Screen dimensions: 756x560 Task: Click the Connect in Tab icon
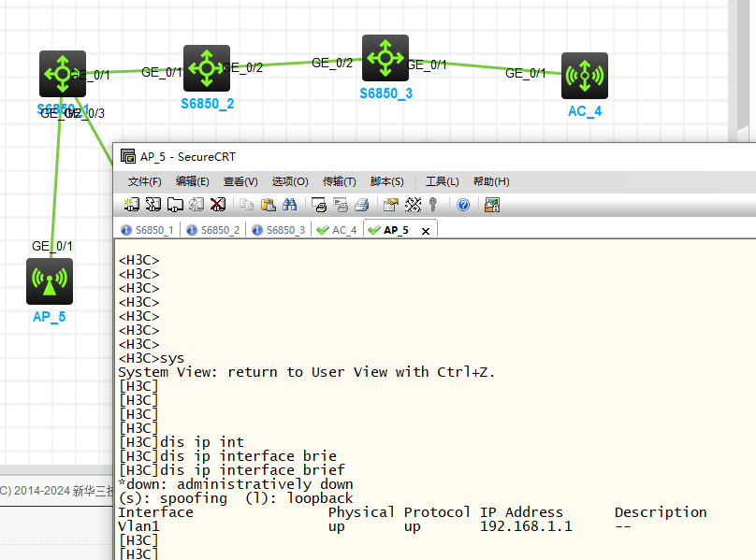point(175,205)
